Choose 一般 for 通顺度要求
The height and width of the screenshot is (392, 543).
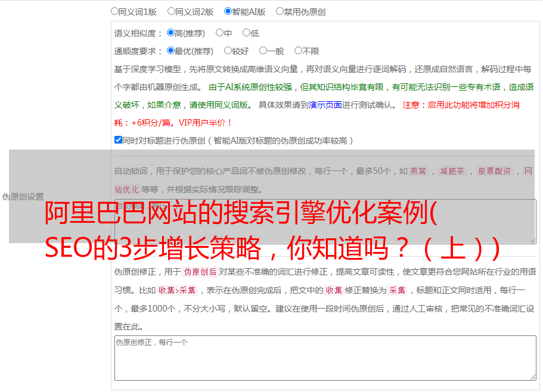(x=263, y=51)
